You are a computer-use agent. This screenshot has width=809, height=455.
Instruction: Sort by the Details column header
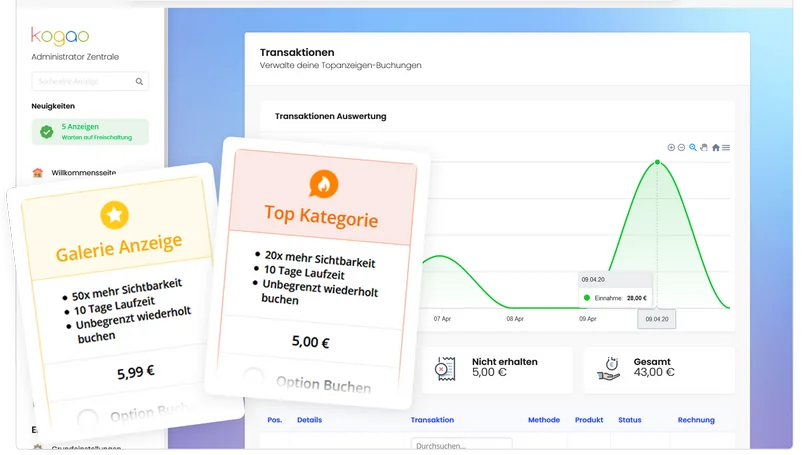click(x=310, y=420)
